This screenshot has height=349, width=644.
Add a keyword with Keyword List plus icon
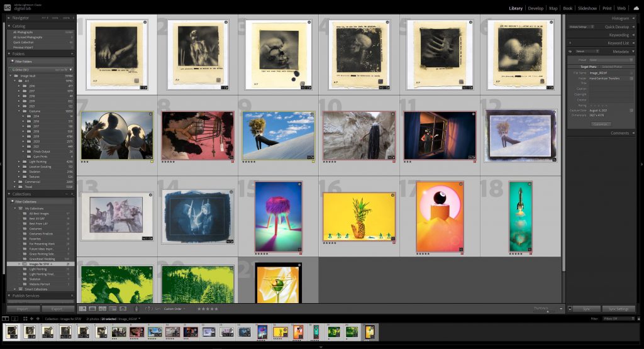click(x=570, y=43)
